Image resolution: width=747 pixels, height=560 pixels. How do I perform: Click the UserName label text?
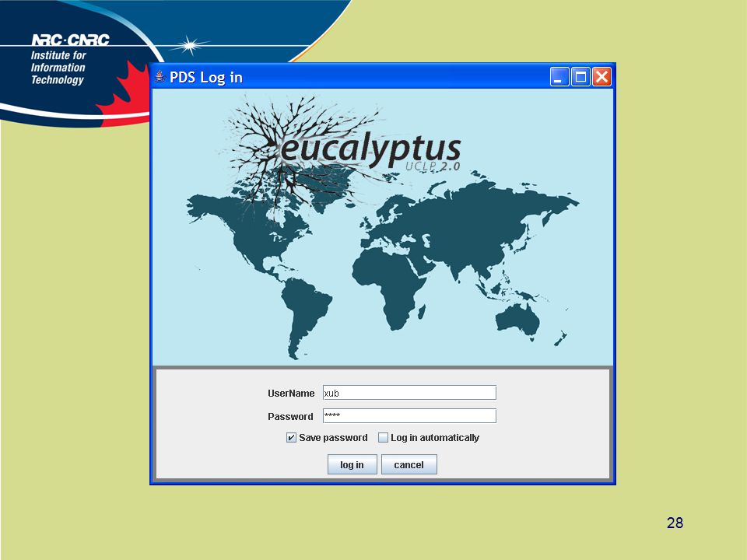pos(291,394)
